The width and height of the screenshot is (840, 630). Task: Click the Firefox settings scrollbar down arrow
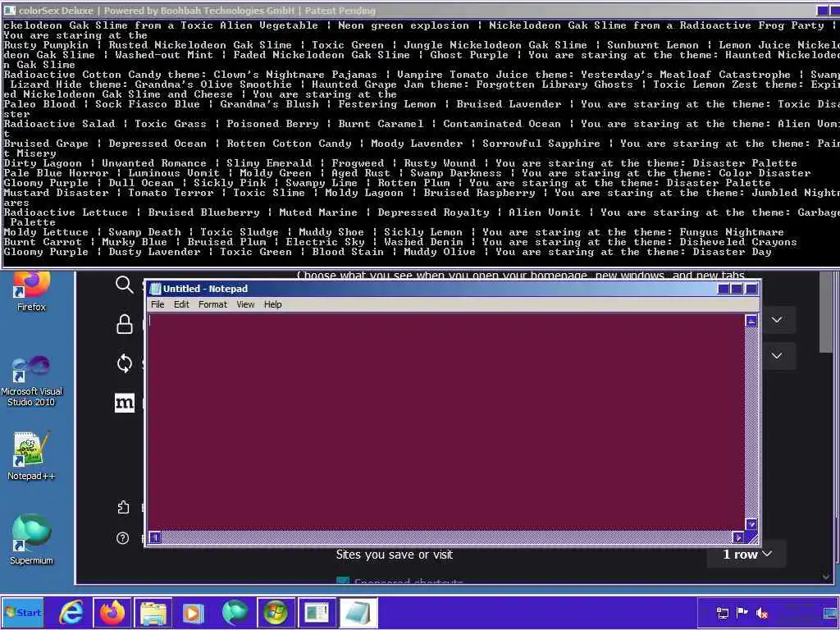pos(826,577)
